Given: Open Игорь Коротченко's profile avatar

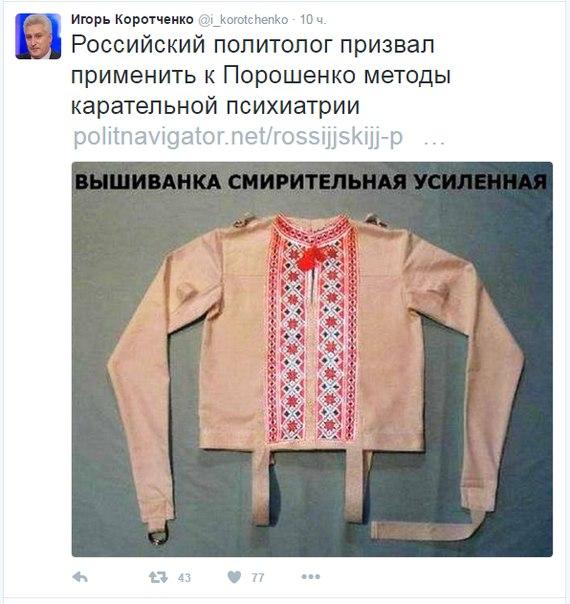Looking at the screenshot, I should pyautogui.click(x=38, y=36).
